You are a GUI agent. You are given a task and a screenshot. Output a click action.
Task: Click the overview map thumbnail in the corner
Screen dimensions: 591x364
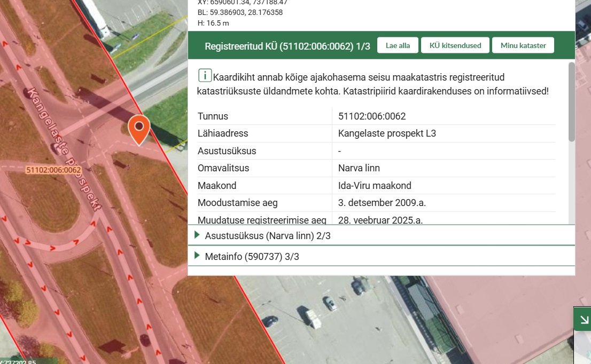(x=582, y=347)
